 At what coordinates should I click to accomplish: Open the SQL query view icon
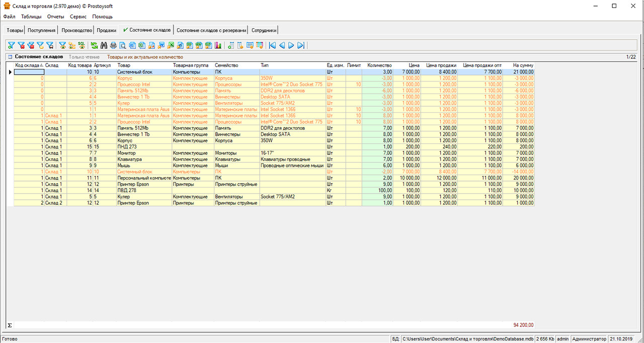(x=82, y=45)
